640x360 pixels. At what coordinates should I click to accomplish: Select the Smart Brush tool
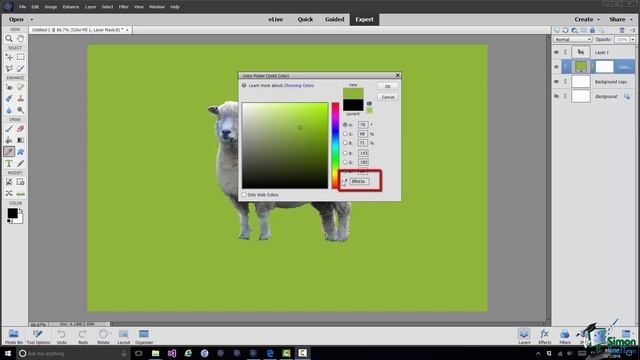click(9, 98)
